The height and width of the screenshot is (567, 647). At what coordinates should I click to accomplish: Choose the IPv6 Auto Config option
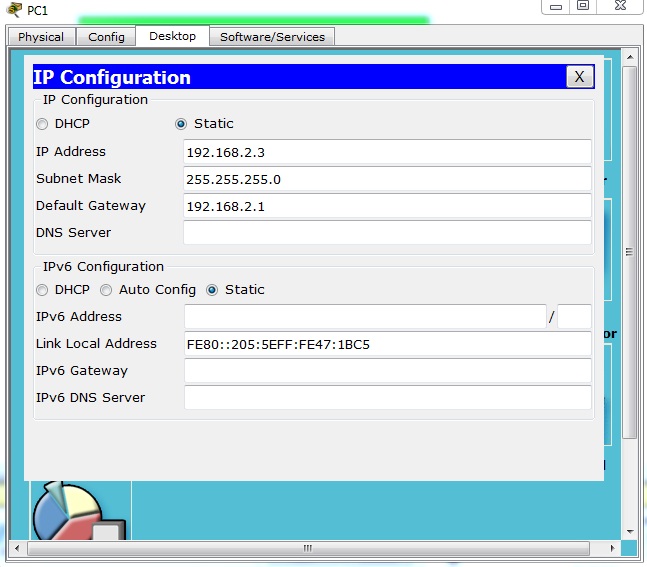[106, 290]
